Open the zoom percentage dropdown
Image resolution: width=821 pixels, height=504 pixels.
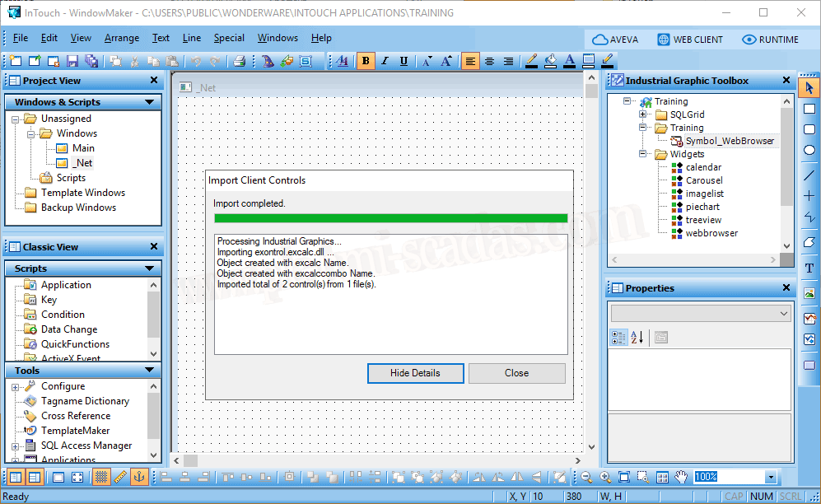(x=770, y=477)
